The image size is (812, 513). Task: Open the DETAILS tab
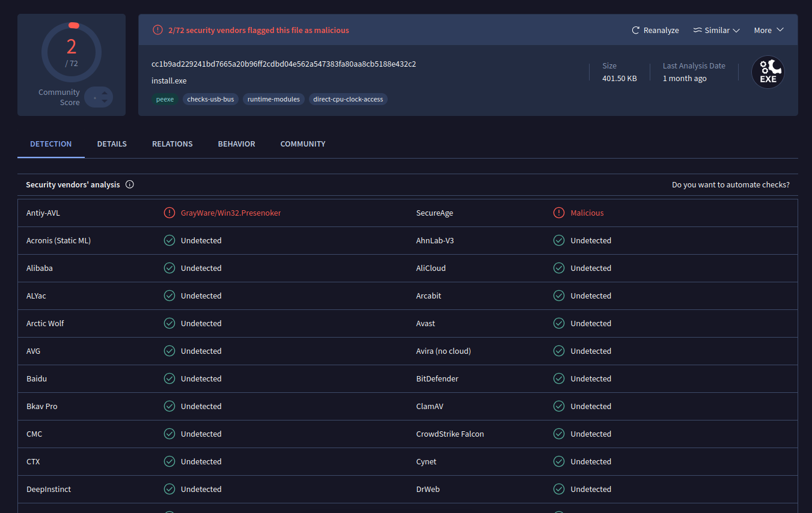pyautogui.click(x=112, y=144)
